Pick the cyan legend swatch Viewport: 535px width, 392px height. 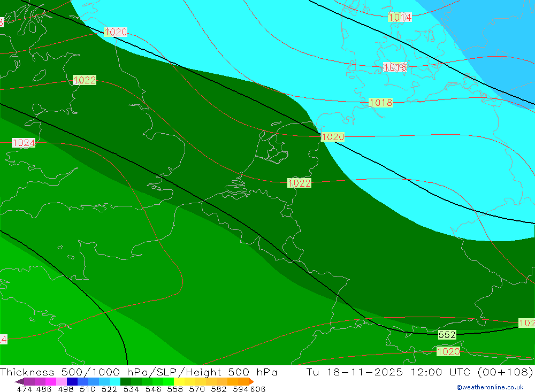click(x=115, y=381)
